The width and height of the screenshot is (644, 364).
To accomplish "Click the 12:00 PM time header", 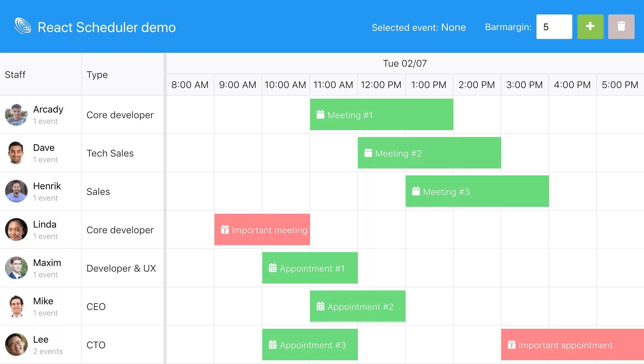I will point(381,85).
